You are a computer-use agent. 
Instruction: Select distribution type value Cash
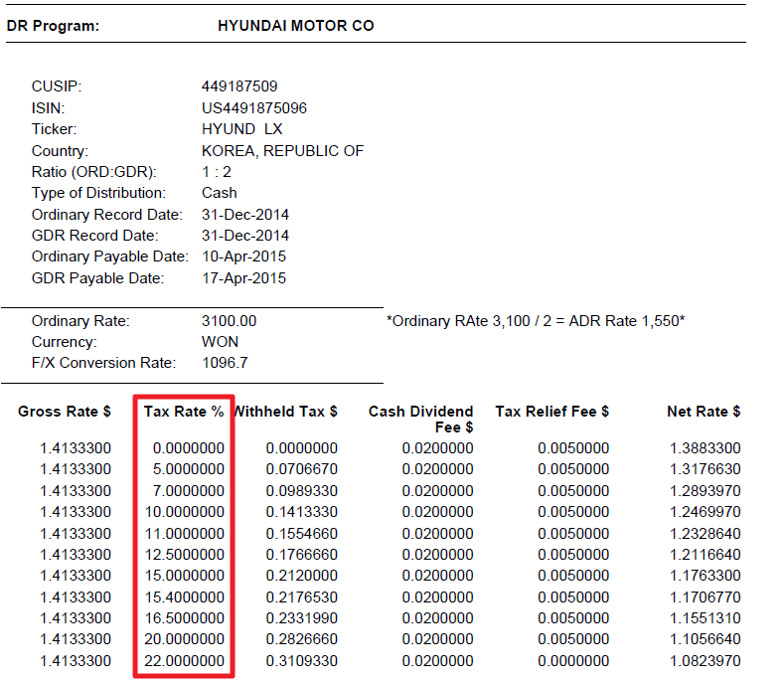click(219, 193)
